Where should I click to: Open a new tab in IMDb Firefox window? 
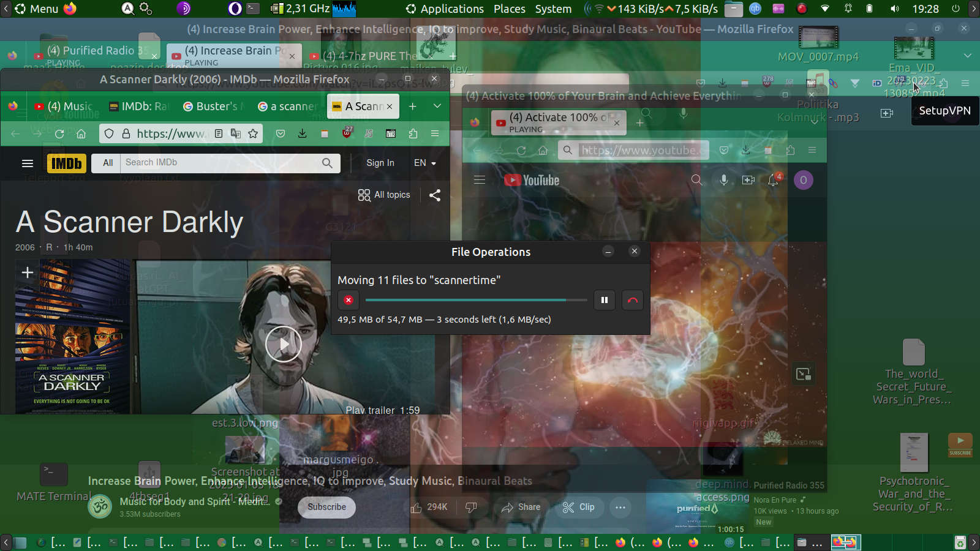pos(413,106)
